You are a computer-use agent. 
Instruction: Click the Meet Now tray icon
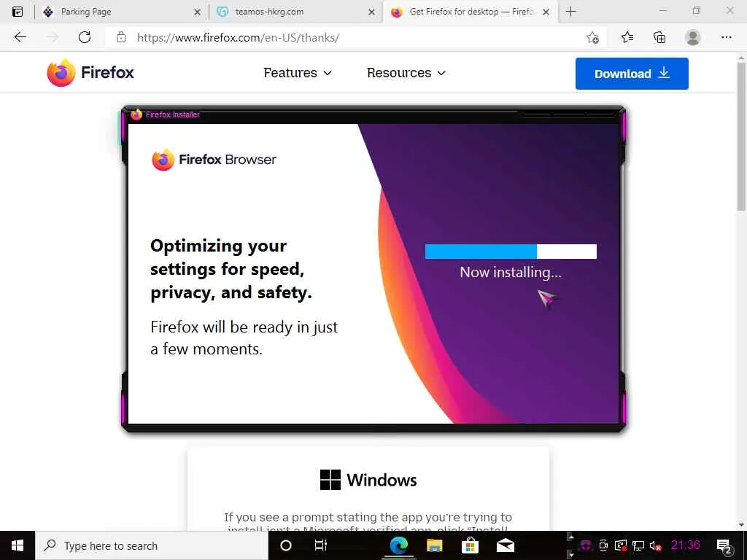(x=603, y=545)
